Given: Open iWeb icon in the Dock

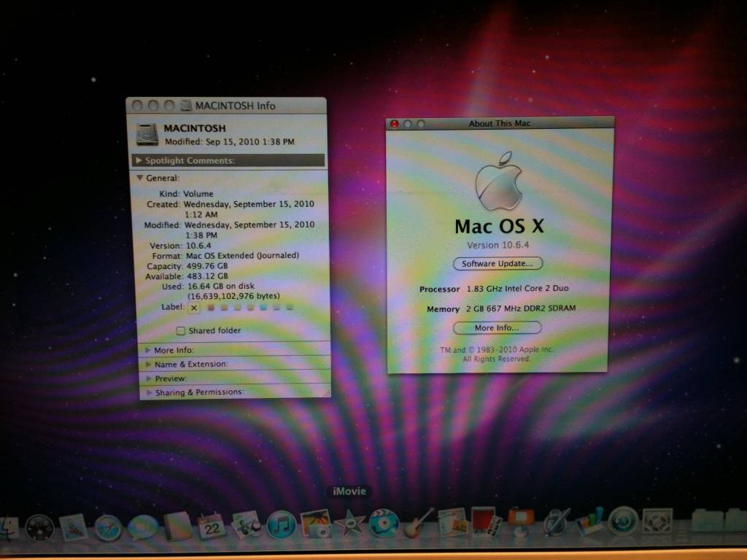Looking at the screenshot, I should [x=452, y=522].
